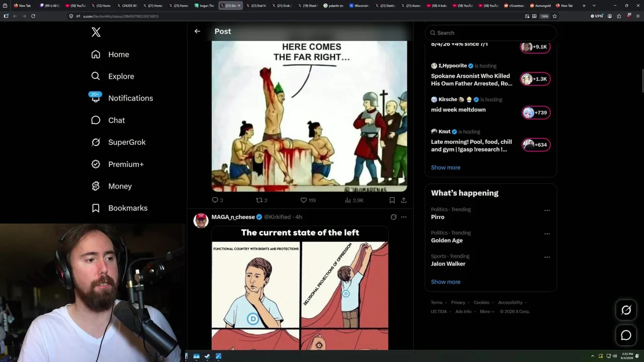The image size is (644, 362).
Task: Open the Terms footer link
Action: 437,303
